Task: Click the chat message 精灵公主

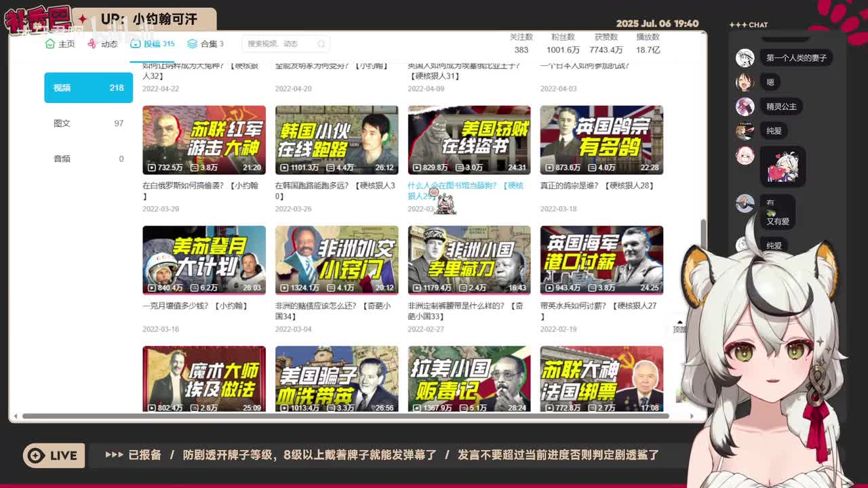Action: click(781, 106)
